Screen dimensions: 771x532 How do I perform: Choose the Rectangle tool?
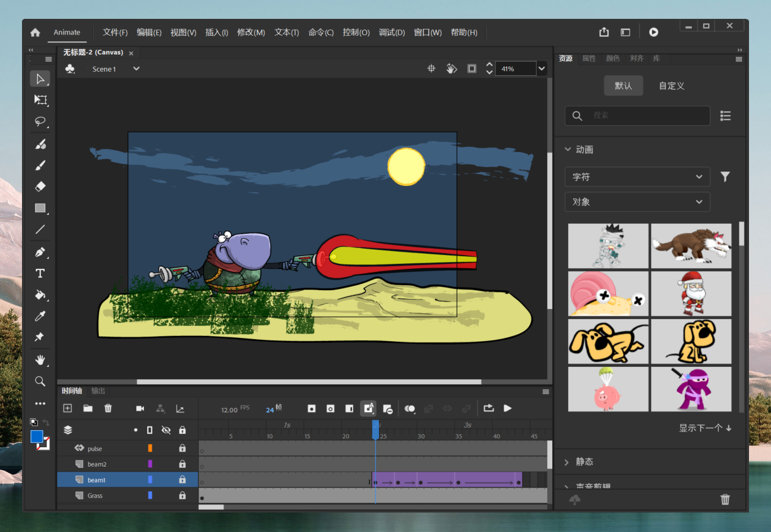point(40,208)
